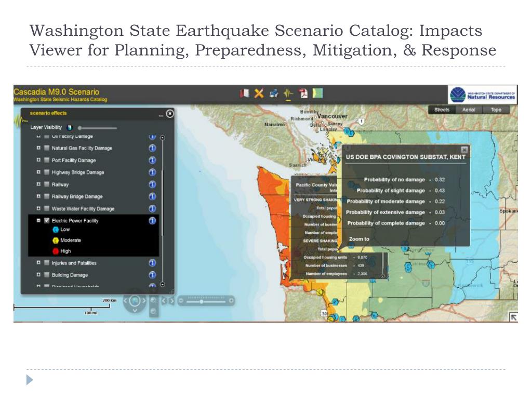
Task: Select the crossed tools icon in toolbar
Action: [x=259, y=93]
